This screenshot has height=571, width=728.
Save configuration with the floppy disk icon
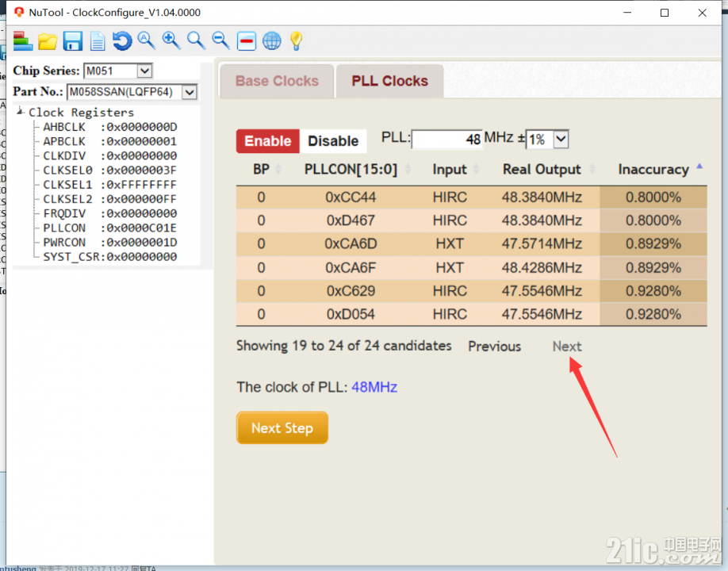point(72,41)
